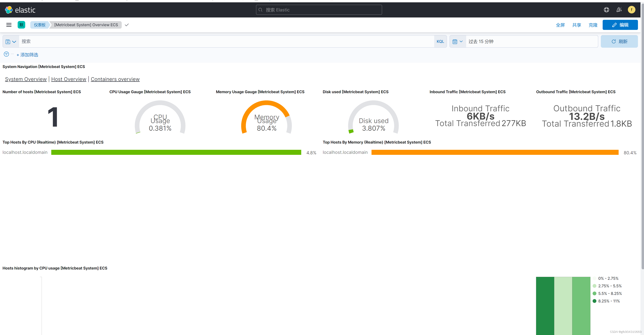Open the filter options circle icon
644x335 pixels.
[x=6, y=54]
